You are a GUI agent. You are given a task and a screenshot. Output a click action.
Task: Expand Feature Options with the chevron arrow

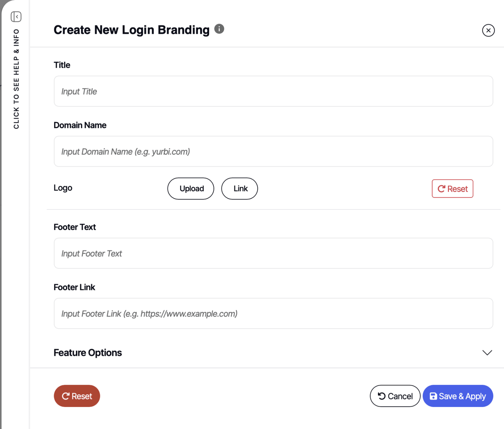coord(487,353)
